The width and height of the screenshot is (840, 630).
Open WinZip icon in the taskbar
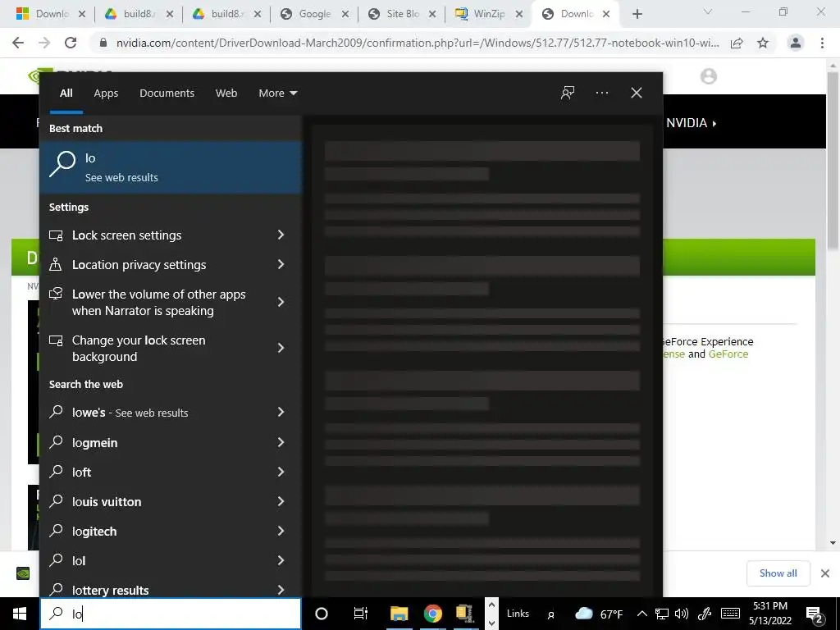click(464, 614)
